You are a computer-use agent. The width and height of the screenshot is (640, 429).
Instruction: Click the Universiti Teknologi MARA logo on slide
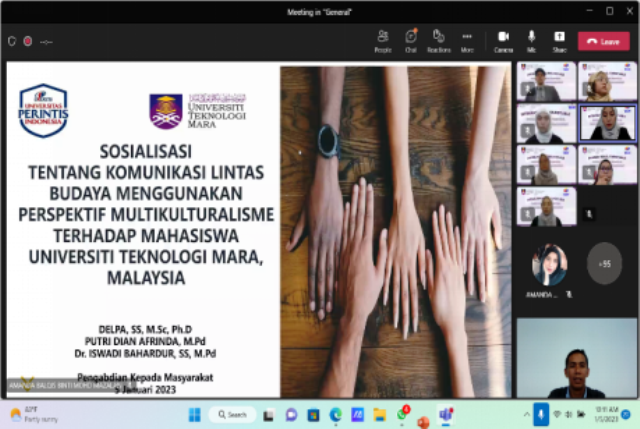pyautogui.click(x=198, y=111)
